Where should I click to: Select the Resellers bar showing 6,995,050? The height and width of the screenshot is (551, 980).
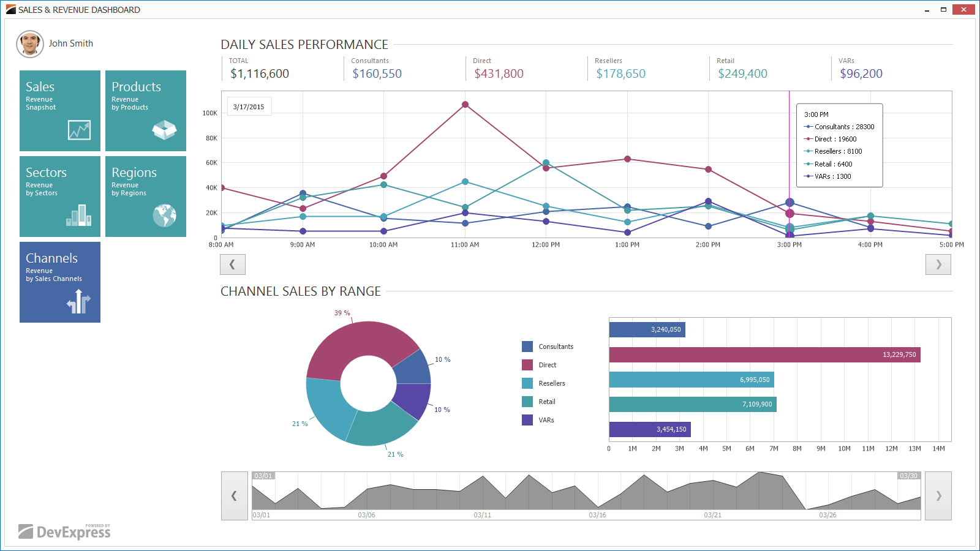click(x=692, y=380)
